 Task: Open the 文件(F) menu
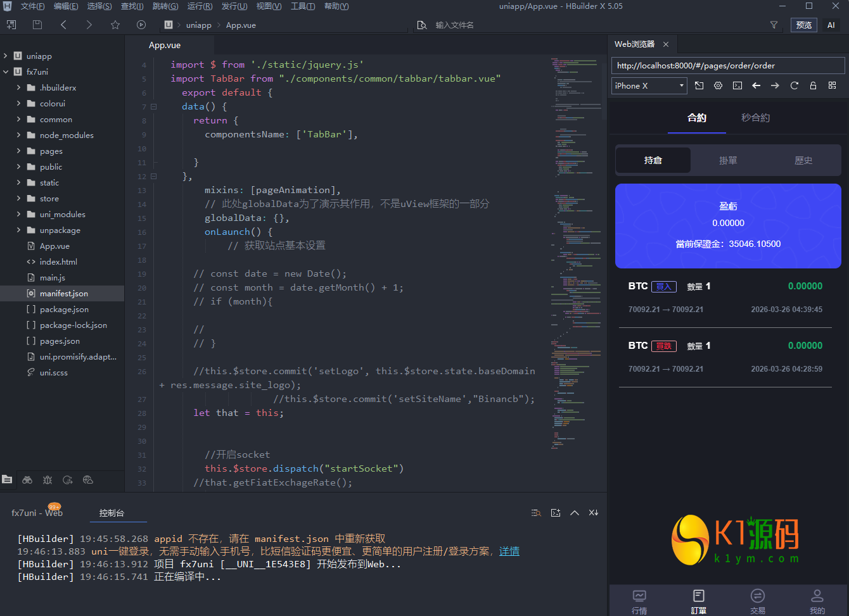point(32,6)
